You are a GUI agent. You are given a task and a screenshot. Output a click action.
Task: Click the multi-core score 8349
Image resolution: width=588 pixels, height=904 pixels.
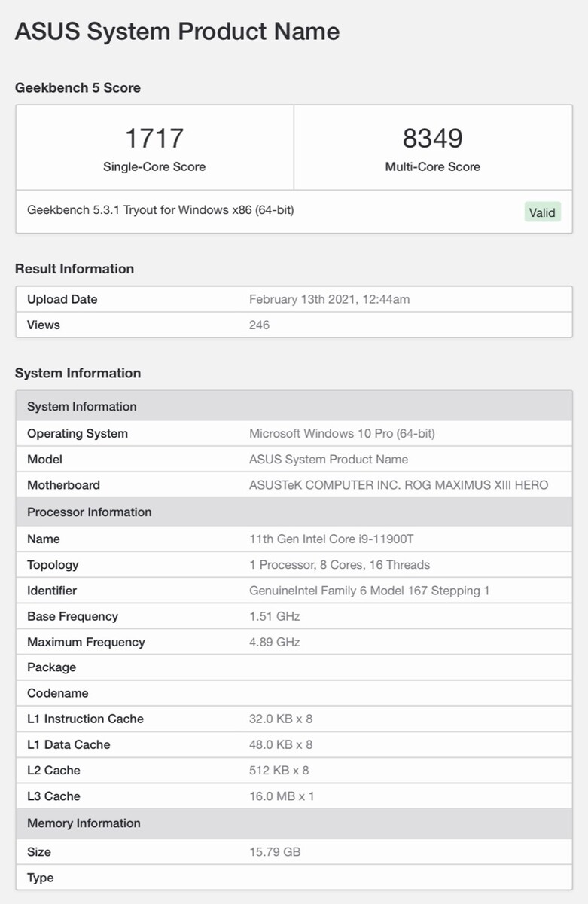coord(433,139)
